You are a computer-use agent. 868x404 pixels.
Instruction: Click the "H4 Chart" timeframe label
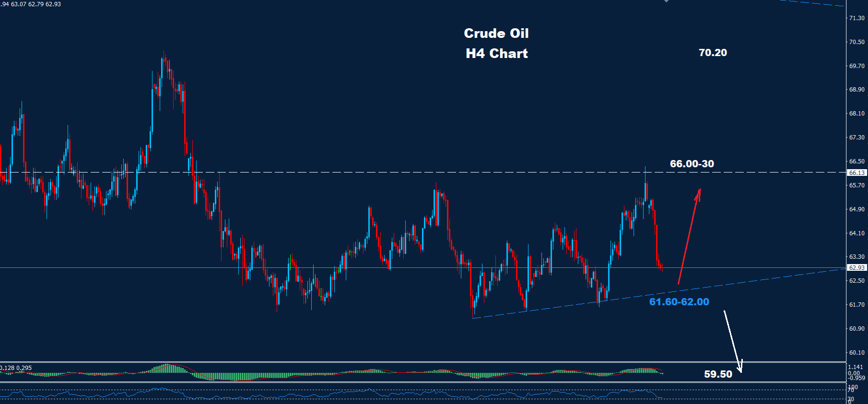496,54
